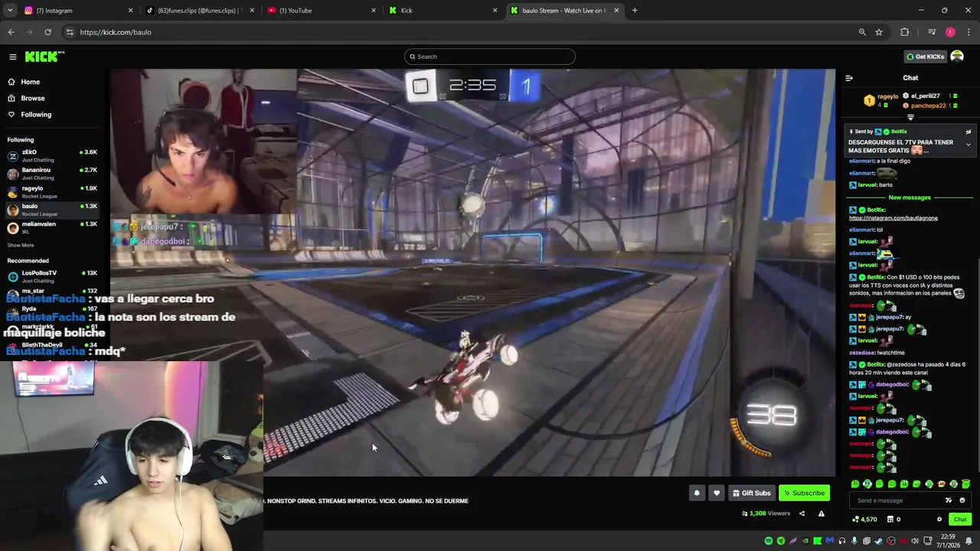Switch to the YouTube browser tab

point(322,11)
